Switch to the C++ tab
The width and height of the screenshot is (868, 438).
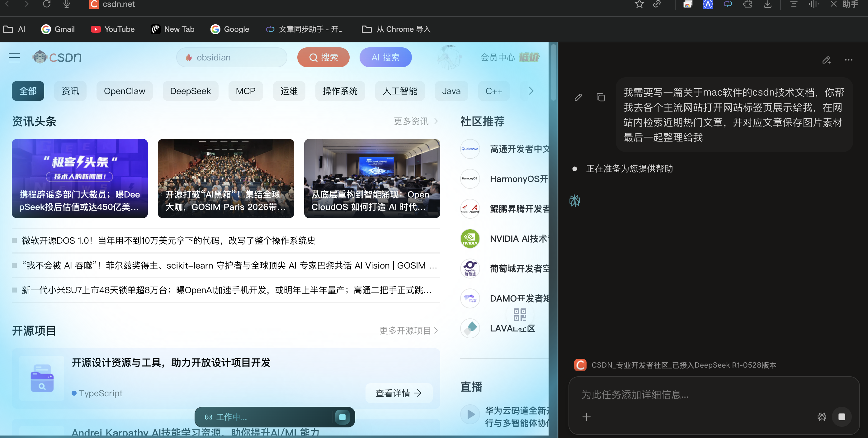[x=494, y=91]
